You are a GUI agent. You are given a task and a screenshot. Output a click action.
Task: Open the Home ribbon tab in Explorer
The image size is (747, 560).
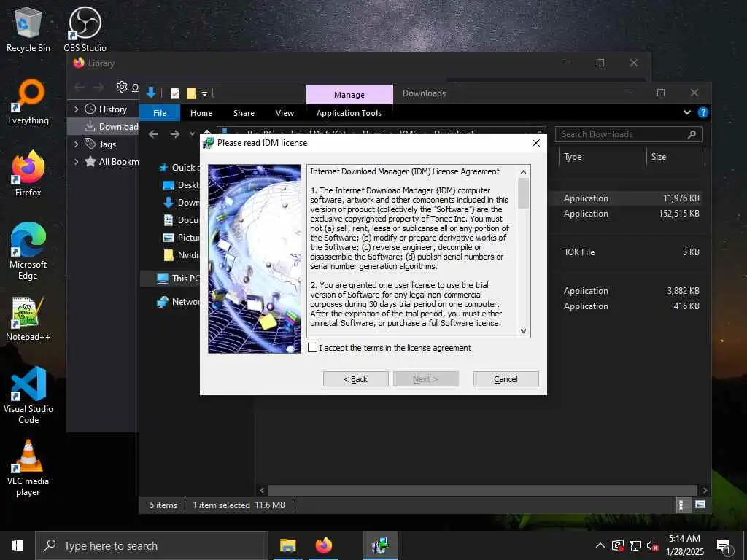201,113
